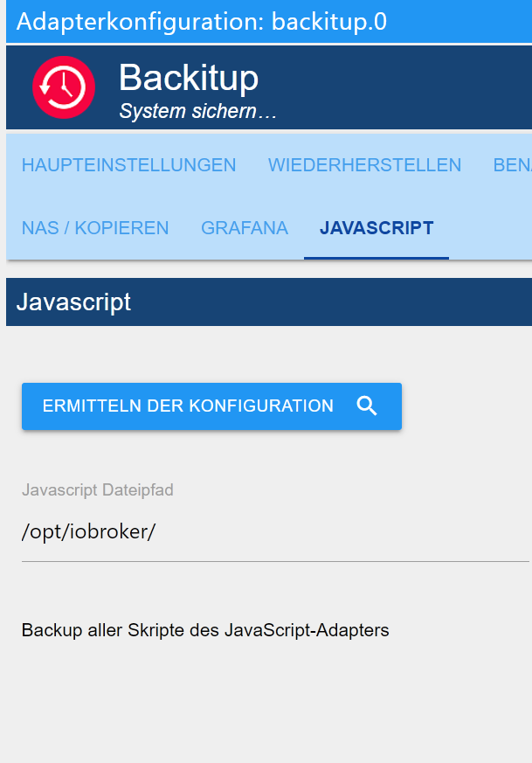Click the red Backitup clock logo

tap(64, 87)
